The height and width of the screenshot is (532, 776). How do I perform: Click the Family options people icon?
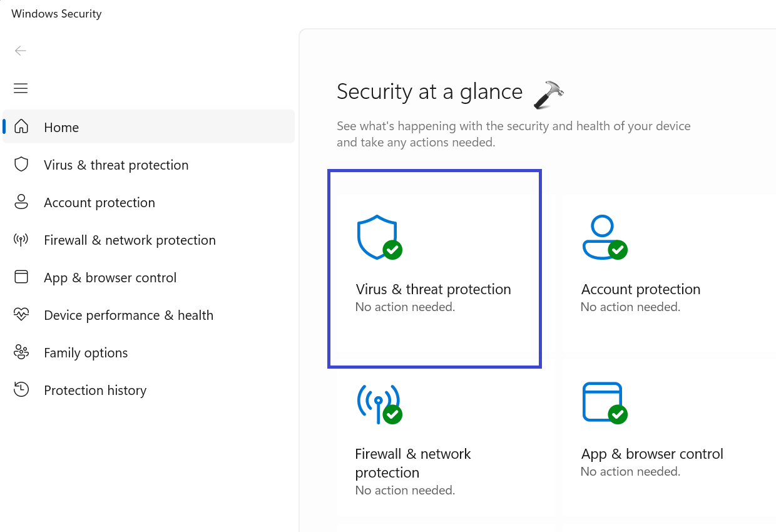pyautogui.click(x=21, y=352)
